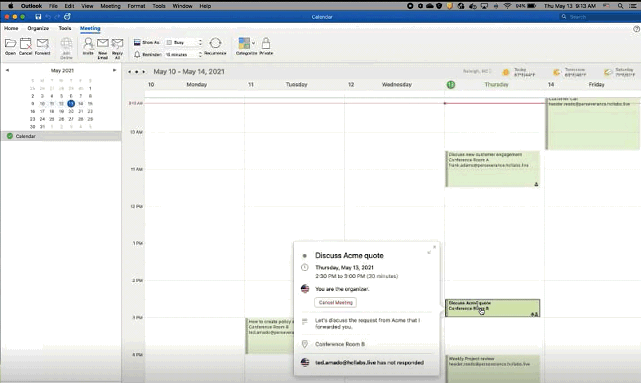Go to previous month in mini calendar
Screen dimensions: 641x383
coord(7,70)
